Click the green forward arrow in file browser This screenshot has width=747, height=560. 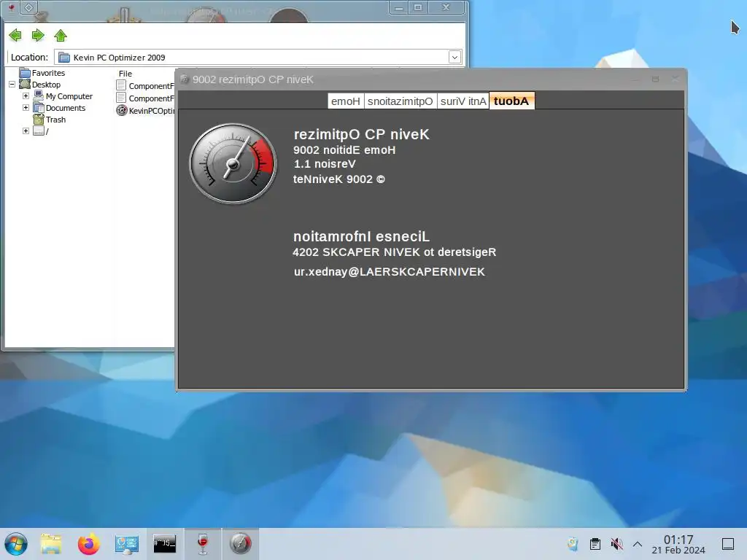click(38, 35)
